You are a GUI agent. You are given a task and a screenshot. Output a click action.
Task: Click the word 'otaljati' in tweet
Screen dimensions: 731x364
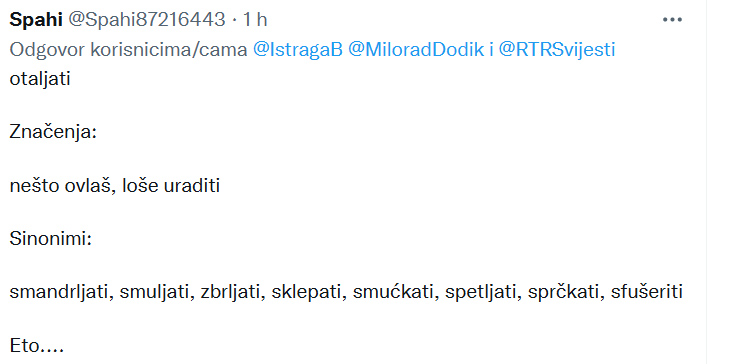click(x=40, y=79)
